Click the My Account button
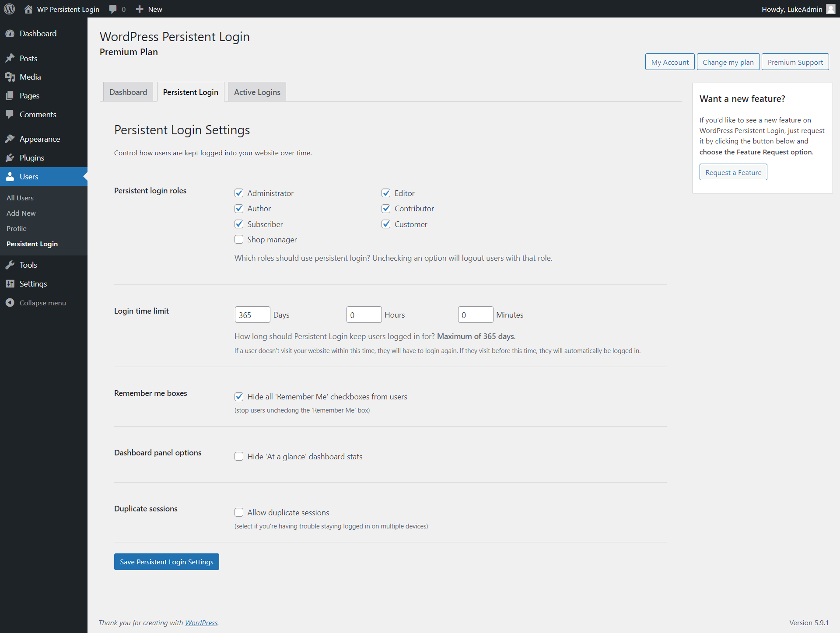Image resolution: width=840 pixels, height=633 pixels. click(x=670, y=62)
